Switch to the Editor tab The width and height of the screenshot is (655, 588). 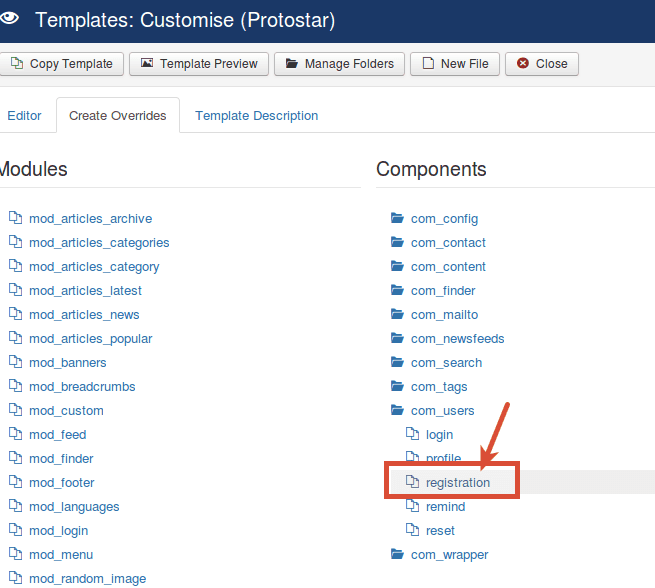tap(24, 116)
